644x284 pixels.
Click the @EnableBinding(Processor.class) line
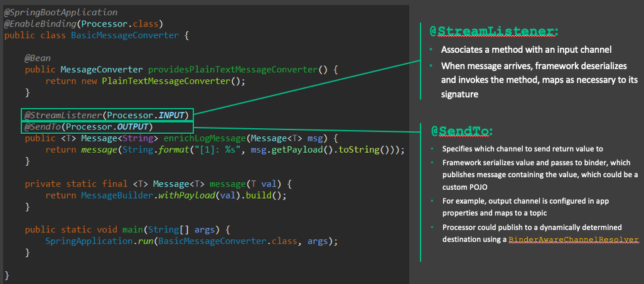point(83,24)
